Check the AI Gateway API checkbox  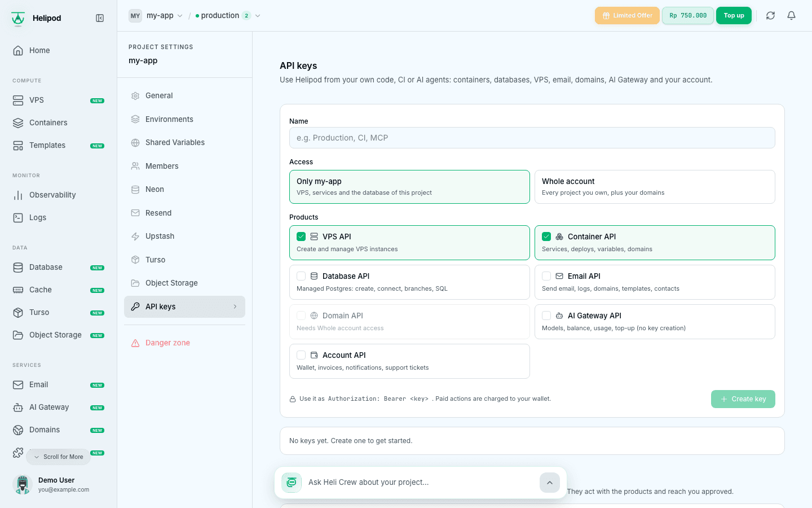(546, 316)
